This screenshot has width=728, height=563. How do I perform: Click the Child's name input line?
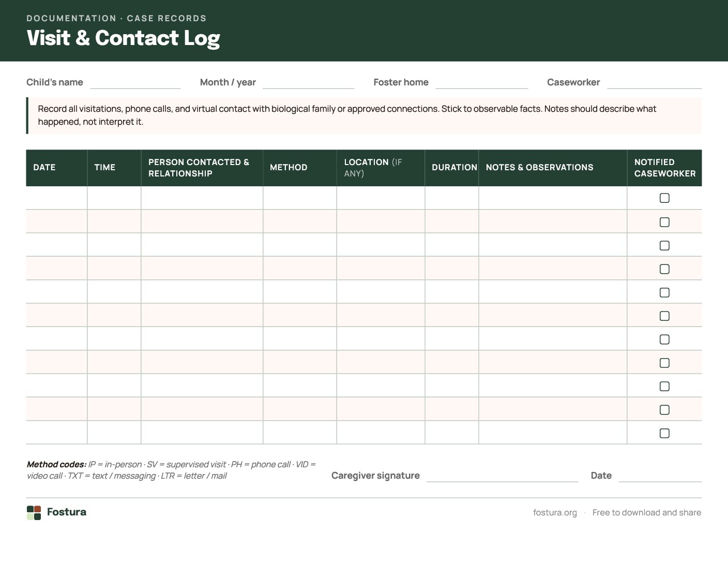(x=135, y=83)
